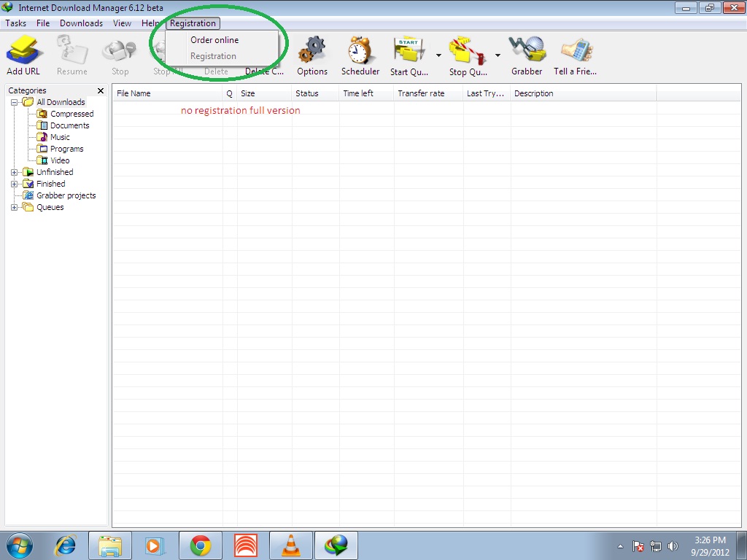Click the network tray icon
The image size is (747, 560).
pyautogui.click(x=656, y=546)
